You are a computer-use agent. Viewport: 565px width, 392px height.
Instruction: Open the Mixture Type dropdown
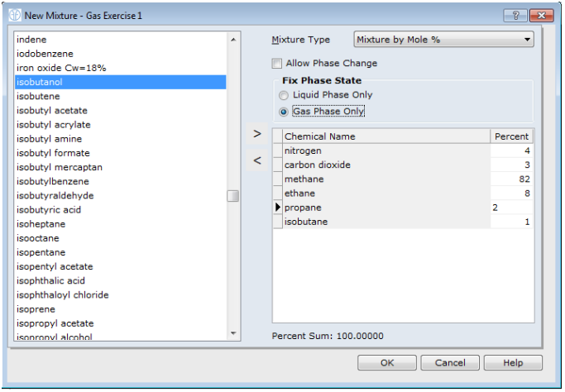[443, 40]
